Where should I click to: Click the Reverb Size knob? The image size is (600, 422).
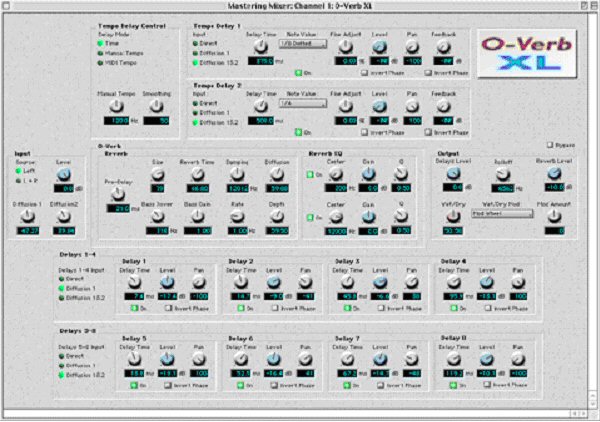pos(157,175)
